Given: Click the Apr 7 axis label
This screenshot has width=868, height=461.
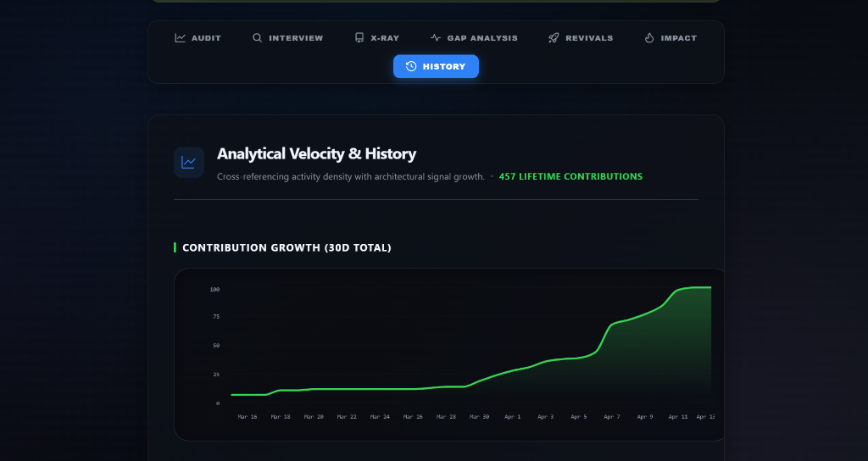Looking at the screenshot, I should coord(612,417).
